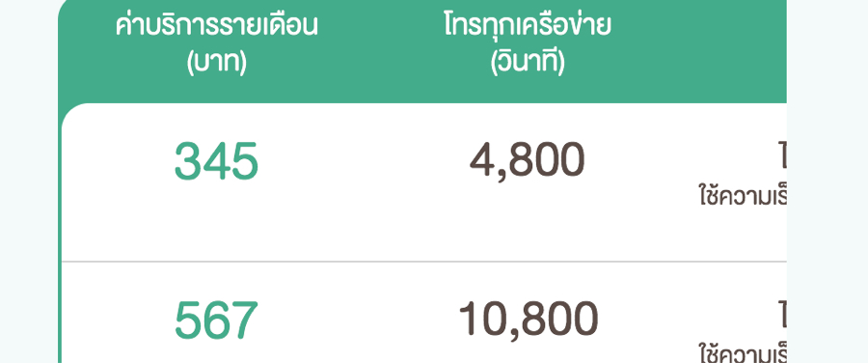Click the pale strip at table's right edge

tap(827, 181)
